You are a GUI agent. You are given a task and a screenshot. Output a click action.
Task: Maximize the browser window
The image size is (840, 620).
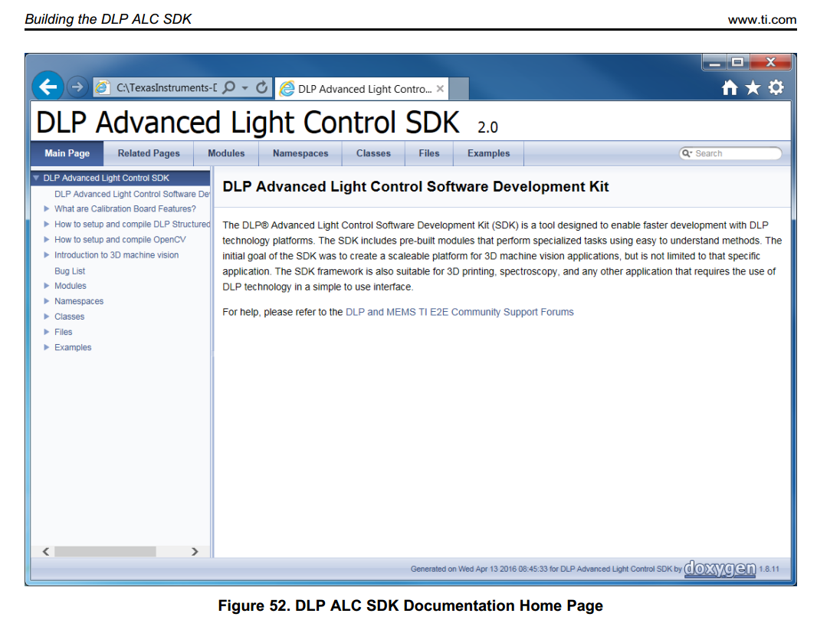[737, 63]
